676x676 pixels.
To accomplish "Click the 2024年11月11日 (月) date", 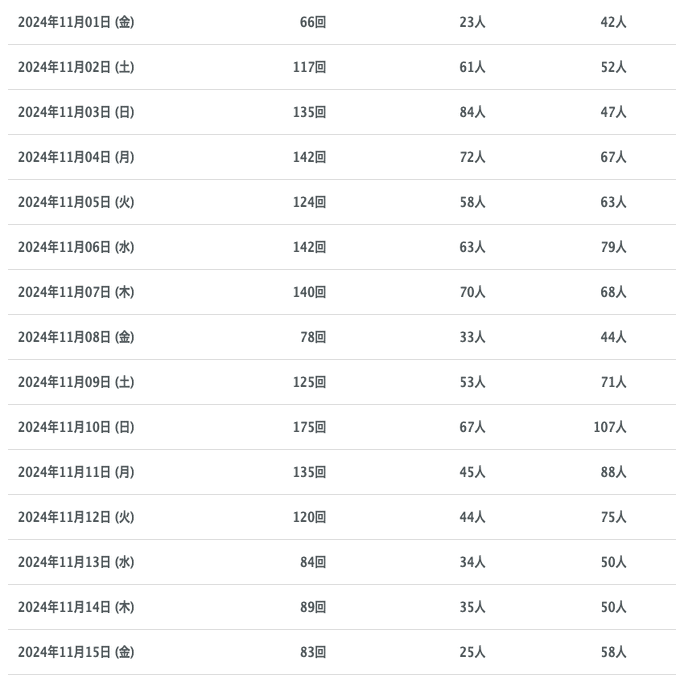I will pyautogui.click(x=76, y=472).
